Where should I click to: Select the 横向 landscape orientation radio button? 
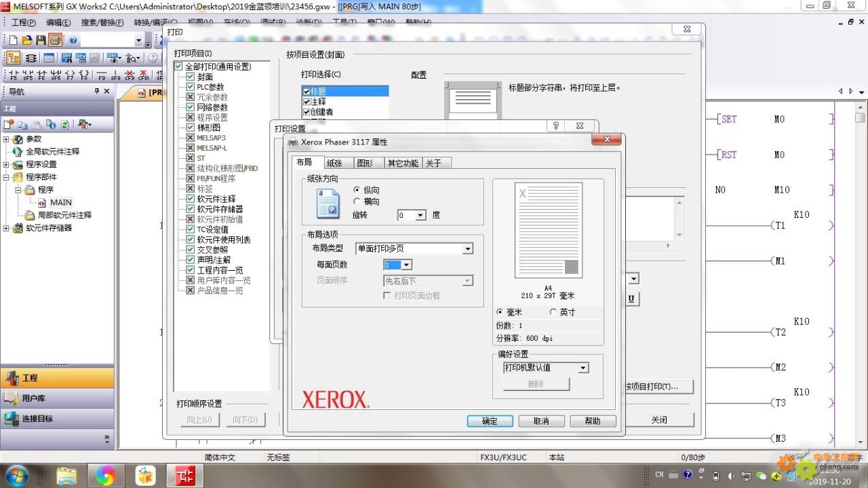point(357,202)
